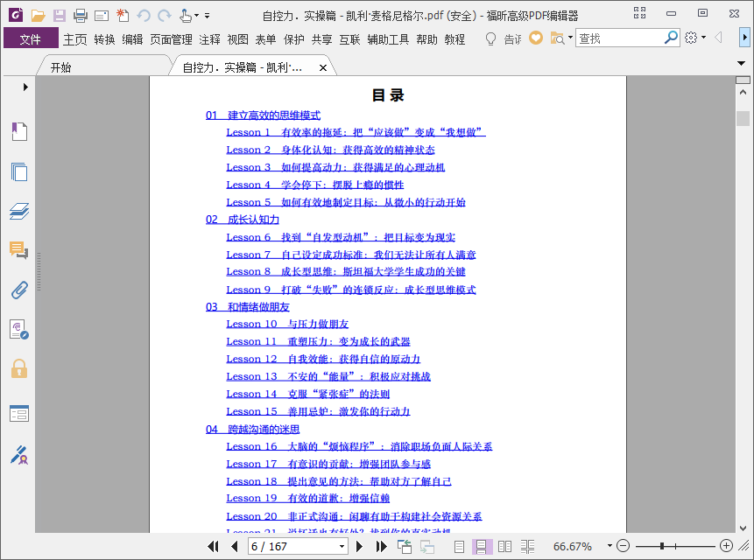Go to the next page
The width and height of the screenshot is (754, 560).
coord(359,546)
